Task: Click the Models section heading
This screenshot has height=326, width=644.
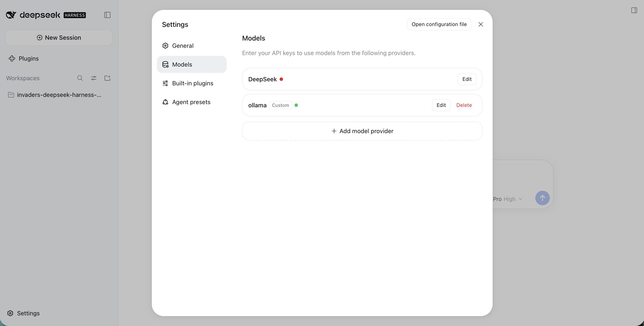Action: [254, 38]
